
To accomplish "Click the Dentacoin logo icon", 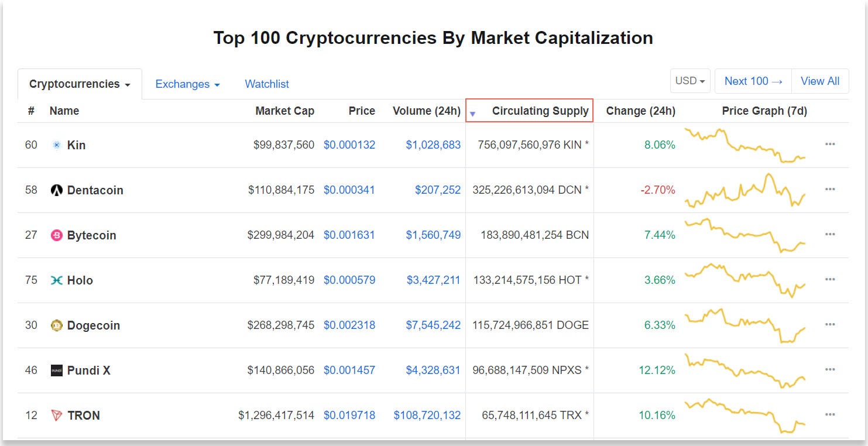I will [x=57, y=190].
